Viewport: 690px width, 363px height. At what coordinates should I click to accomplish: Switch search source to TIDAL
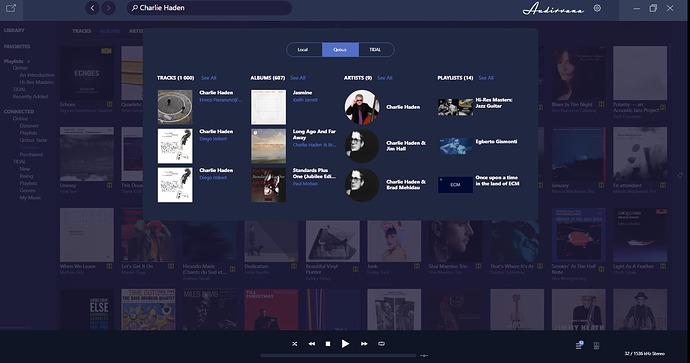(x=376, y=50)
